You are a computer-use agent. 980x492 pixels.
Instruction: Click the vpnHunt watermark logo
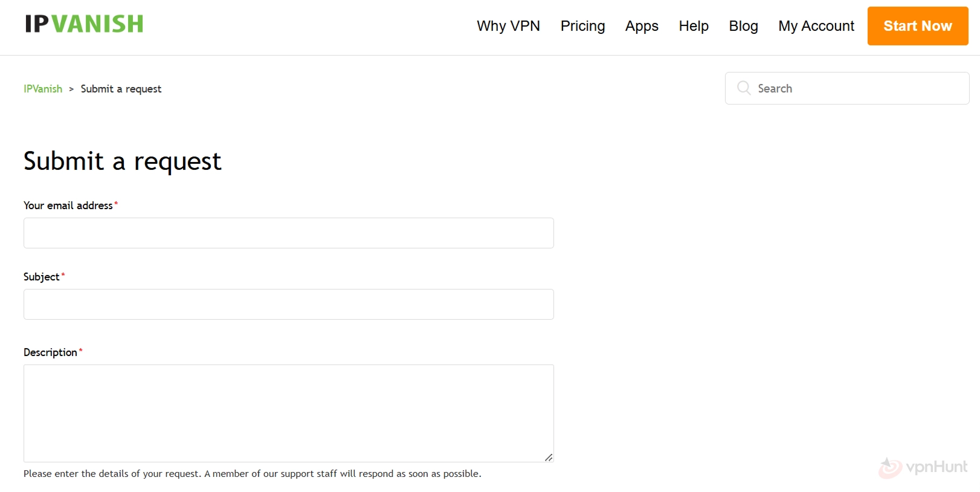923,467
